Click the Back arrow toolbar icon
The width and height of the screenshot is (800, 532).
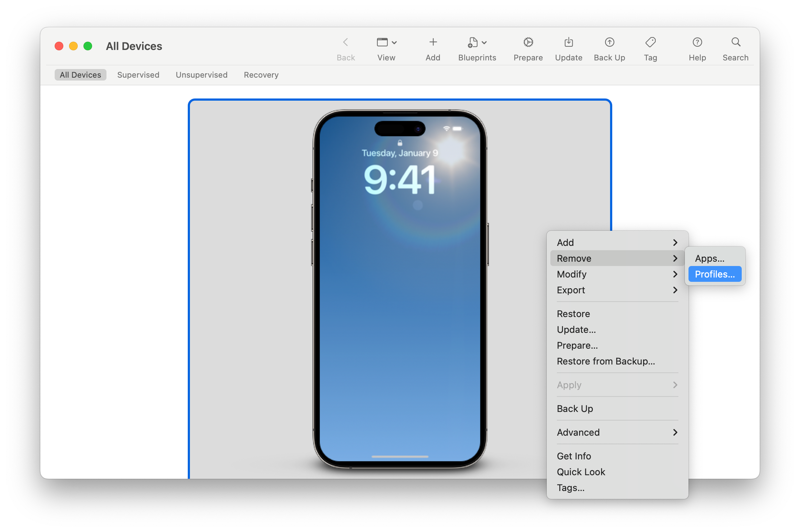coord(346,42)
